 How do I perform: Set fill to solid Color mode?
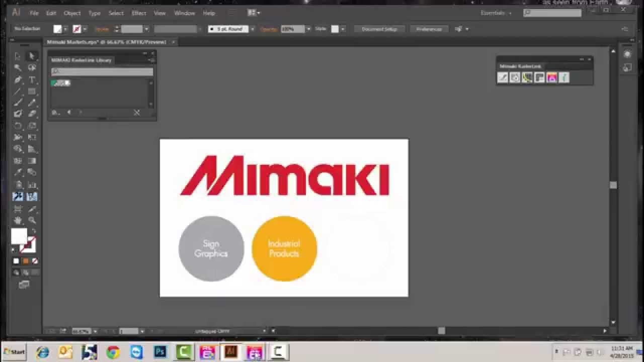point(16,261)
